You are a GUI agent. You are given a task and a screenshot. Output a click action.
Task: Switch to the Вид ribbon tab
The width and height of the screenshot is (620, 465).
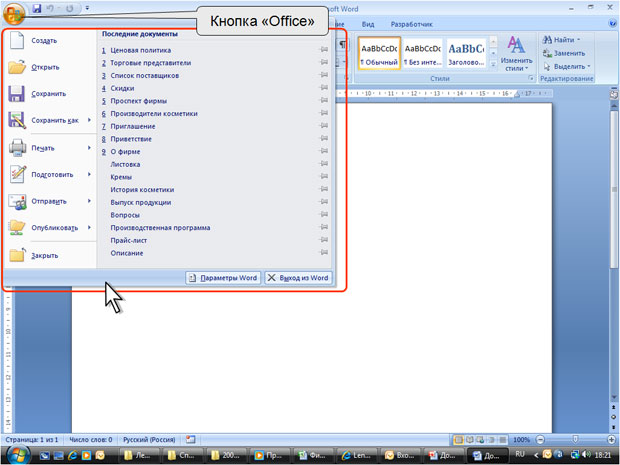[368, 24]
